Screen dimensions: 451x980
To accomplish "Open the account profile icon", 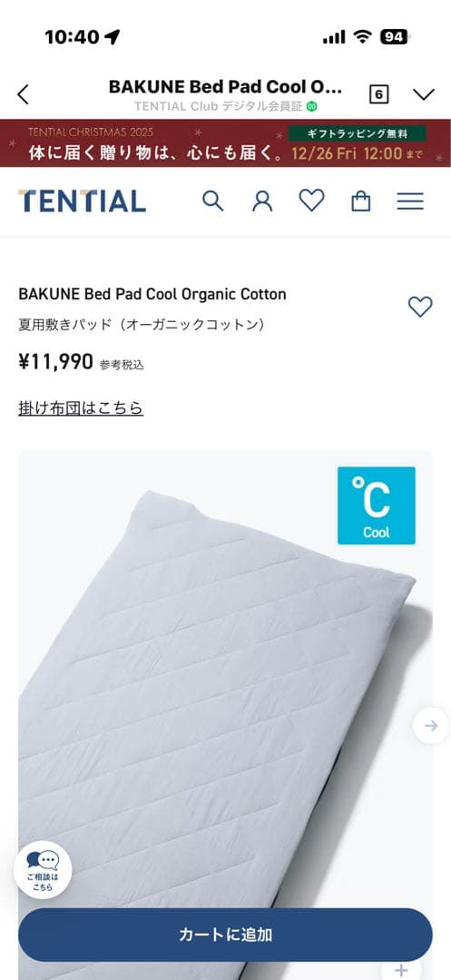I will pos(262,201).
